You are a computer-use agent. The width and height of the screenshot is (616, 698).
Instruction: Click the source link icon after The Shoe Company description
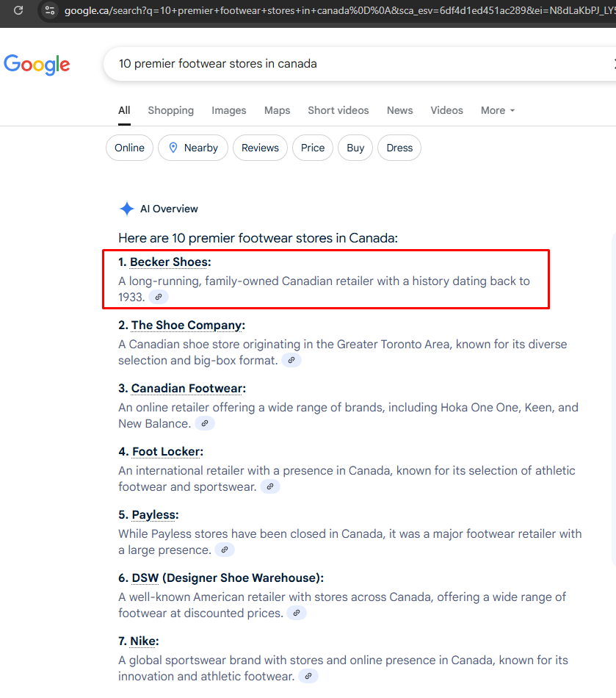click(291, 360)
